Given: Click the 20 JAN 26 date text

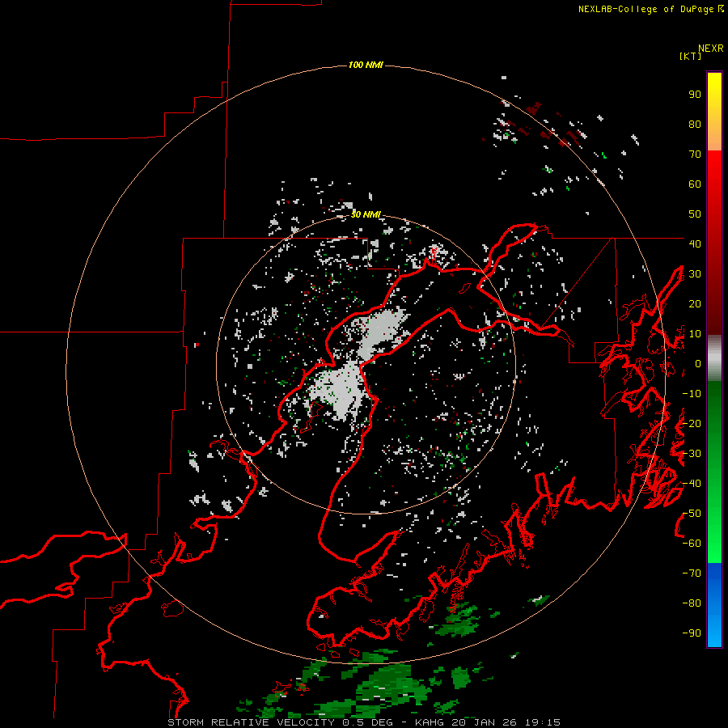Looking at the screenshot, I should point(484,722).
